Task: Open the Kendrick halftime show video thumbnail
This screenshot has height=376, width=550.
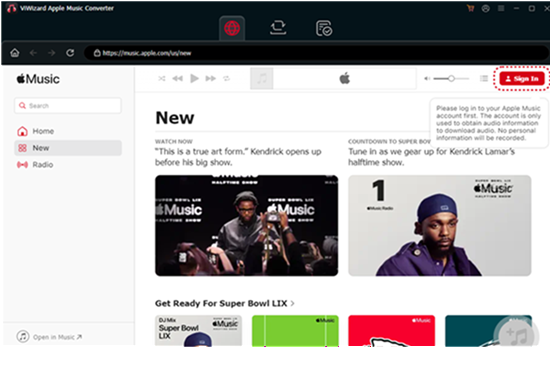Action: (x=247, y=226)
